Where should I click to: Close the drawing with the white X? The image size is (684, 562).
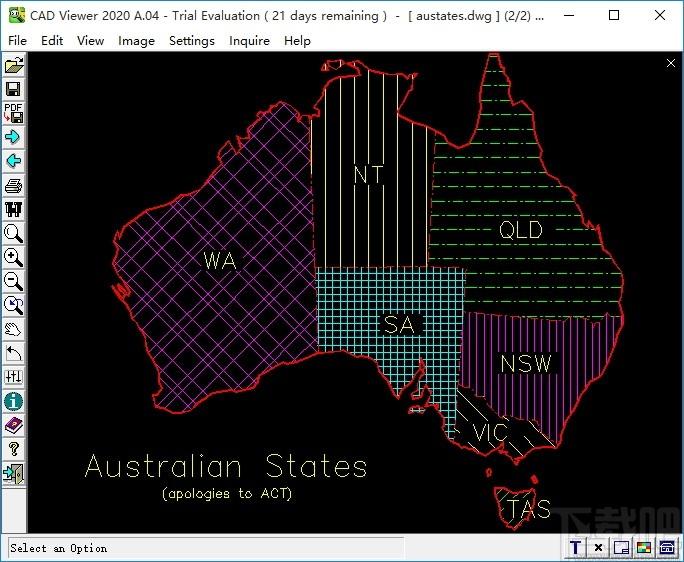point(671,63)
